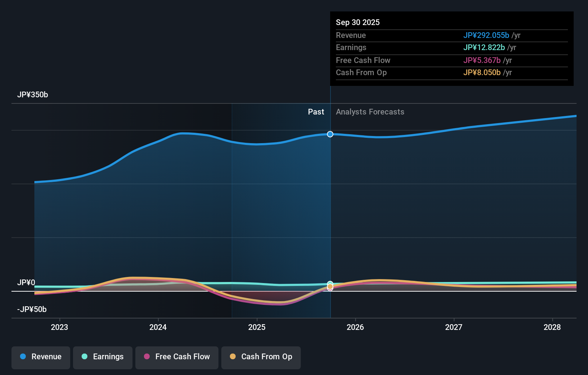Toggle the Earnings series off
588x375 pixels.
point(102,357)
